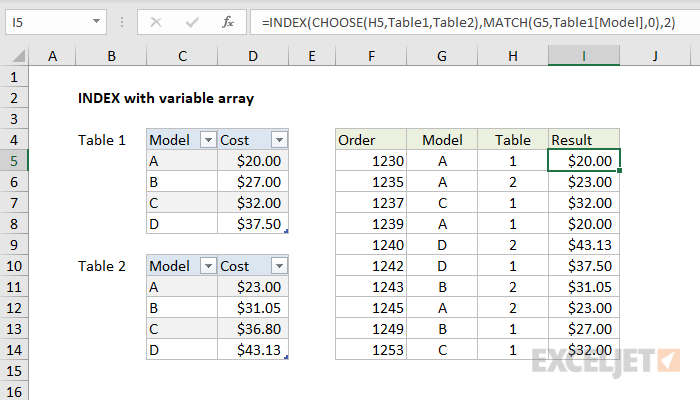The height and width of the screenshot is (400, 700).
Task: Select active cell I5 showing $20.00
Action: [x=584, y=161]
